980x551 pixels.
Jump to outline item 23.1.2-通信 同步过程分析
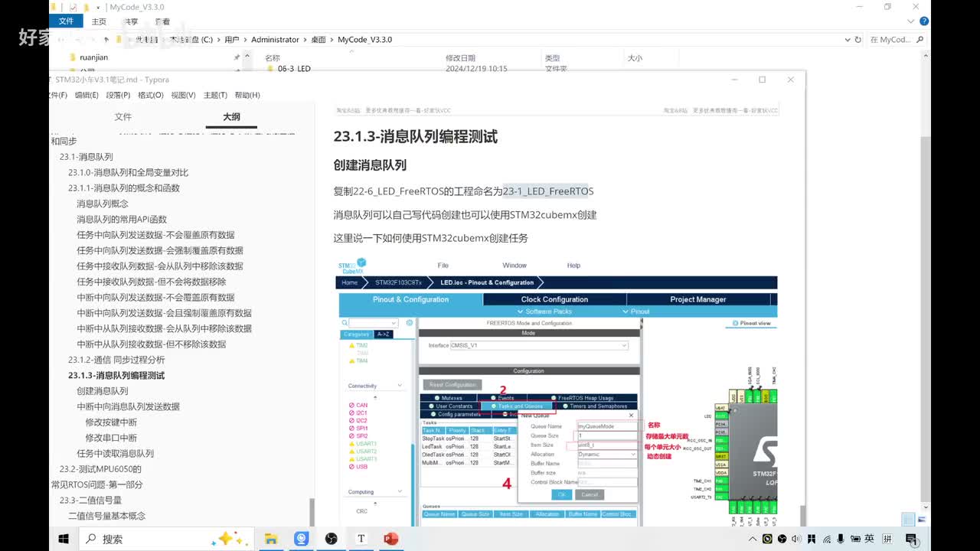116,360
